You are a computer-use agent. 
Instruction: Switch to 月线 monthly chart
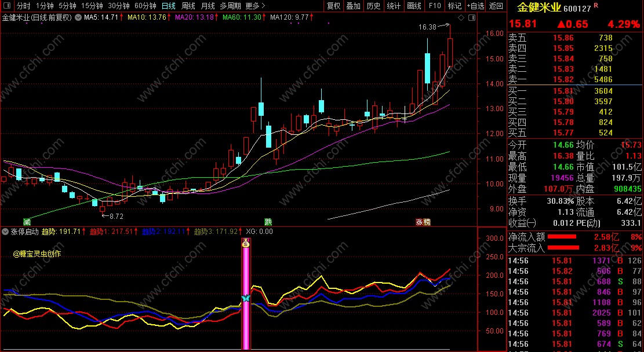tap(208, 6)
